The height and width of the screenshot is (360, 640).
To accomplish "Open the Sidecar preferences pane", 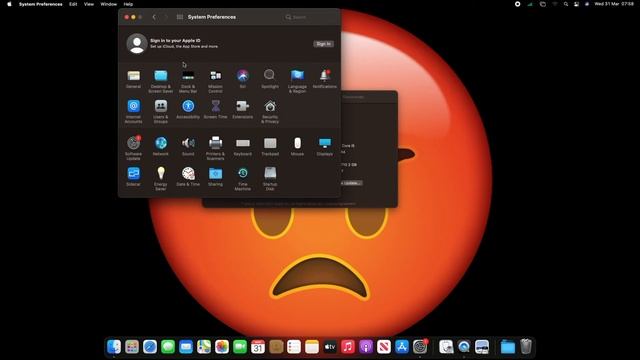I will (133, 176).
